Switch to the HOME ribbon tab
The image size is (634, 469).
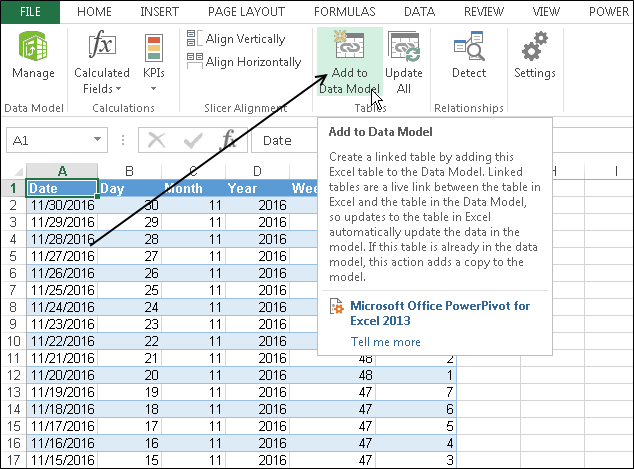94,12
